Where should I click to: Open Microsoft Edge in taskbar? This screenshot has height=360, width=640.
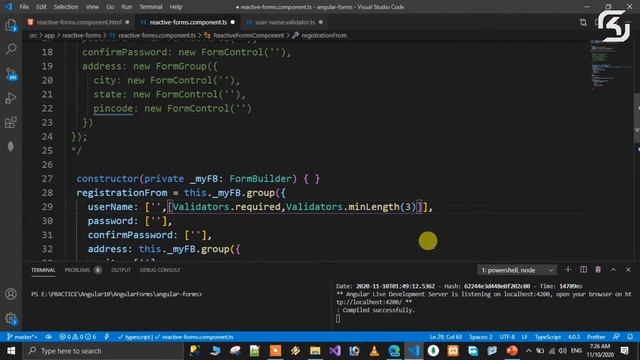click(394, 351)
